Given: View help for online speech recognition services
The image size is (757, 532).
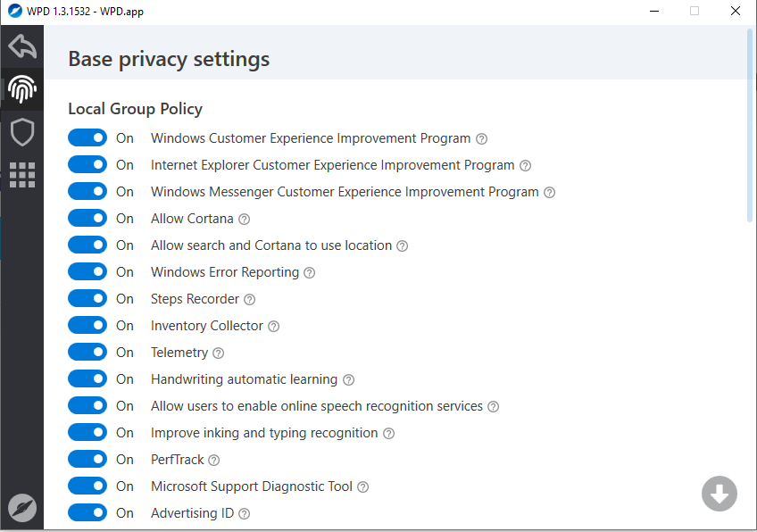Looking at the screenshot, I should tap(493, 407).
